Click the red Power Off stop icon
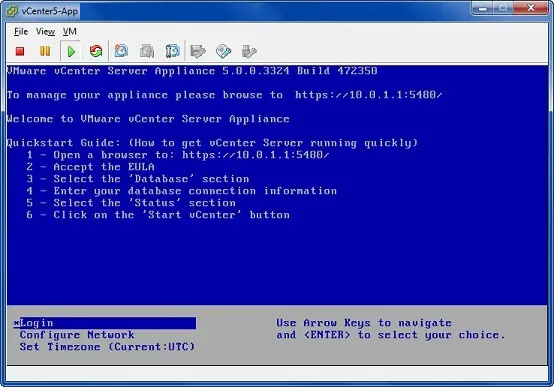 pyautogui.click(x=20, y=51)
